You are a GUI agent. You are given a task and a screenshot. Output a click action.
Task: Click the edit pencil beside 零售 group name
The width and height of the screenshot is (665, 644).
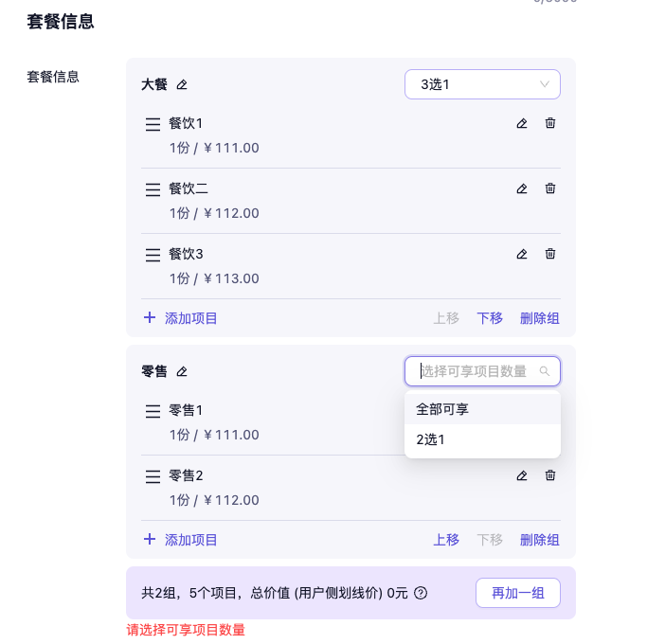(182, 372)
